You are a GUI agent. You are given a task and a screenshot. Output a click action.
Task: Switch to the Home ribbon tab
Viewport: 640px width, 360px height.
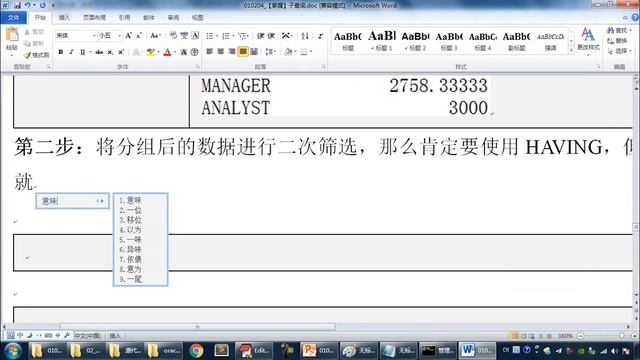(x=40, y=18)
